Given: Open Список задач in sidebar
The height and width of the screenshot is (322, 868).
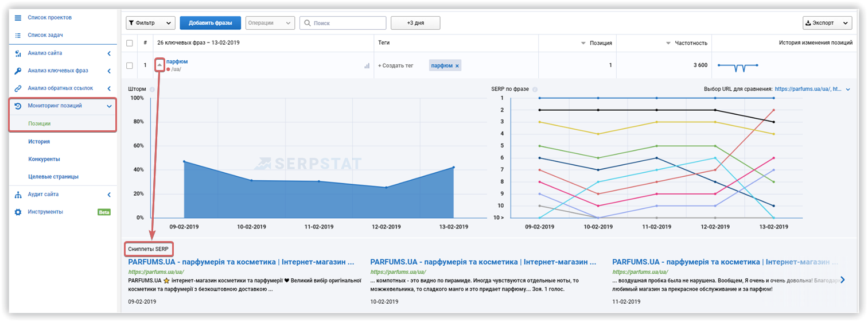Looking at the screenshot, I should [x=45, y=35].
